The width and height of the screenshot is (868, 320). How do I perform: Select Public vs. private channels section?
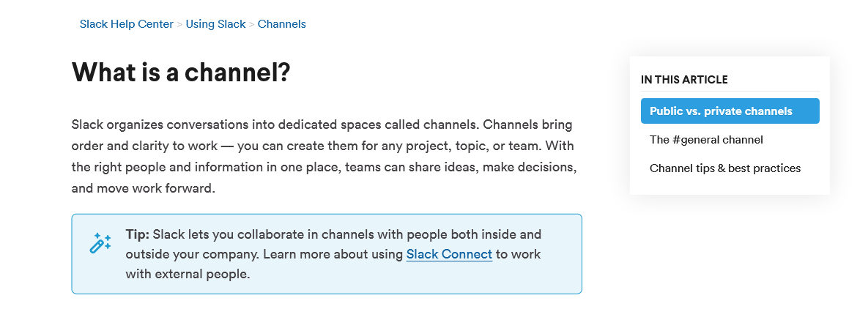pyautogui.click(x=730, y=111)
